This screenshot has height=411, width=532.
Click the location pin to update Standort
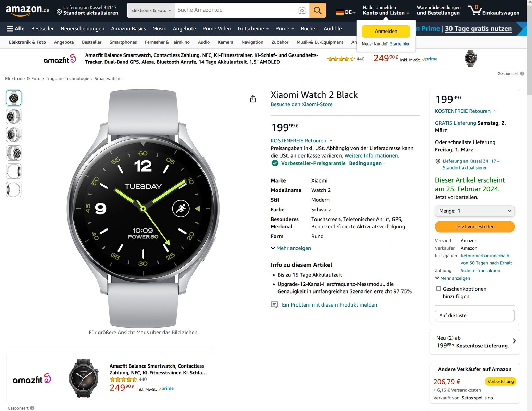(x=59, y=13)
